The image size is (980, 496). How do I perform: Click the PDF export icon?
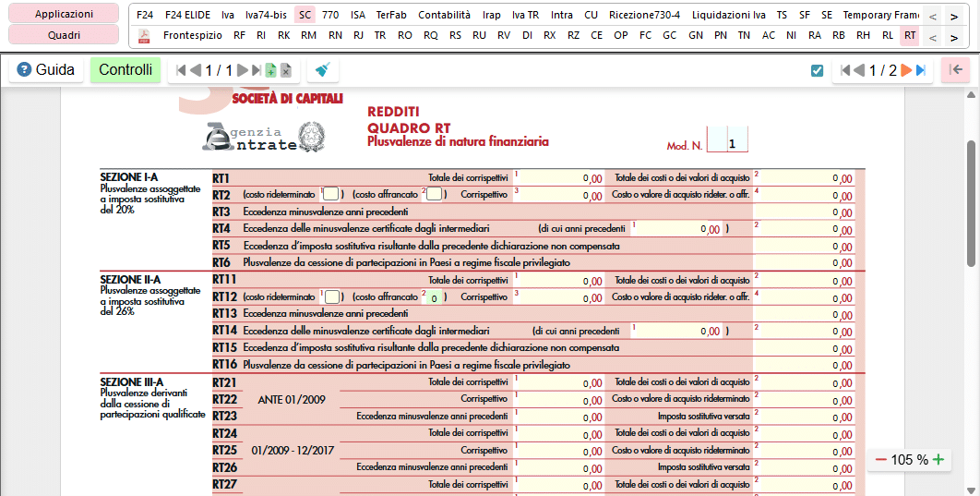(x=144, y=36)
